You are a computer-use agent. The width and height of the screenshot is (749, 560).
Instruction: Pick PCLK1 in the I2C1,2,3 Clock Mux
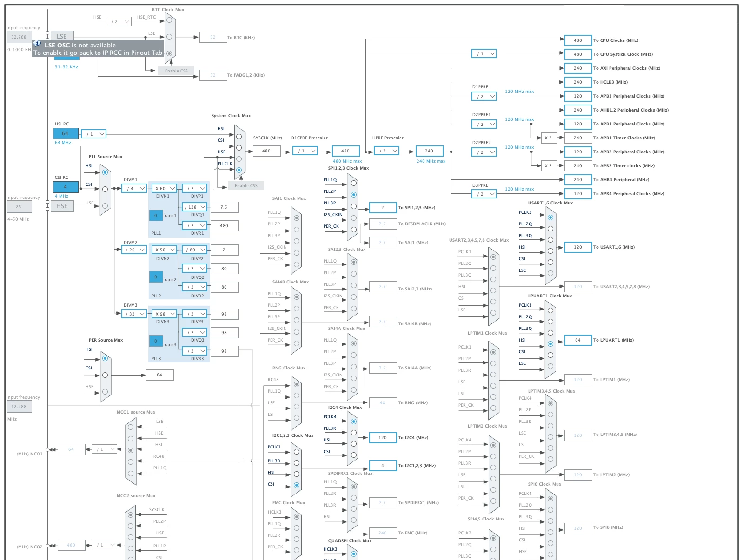pyautogui.click(x=297, y=452)
